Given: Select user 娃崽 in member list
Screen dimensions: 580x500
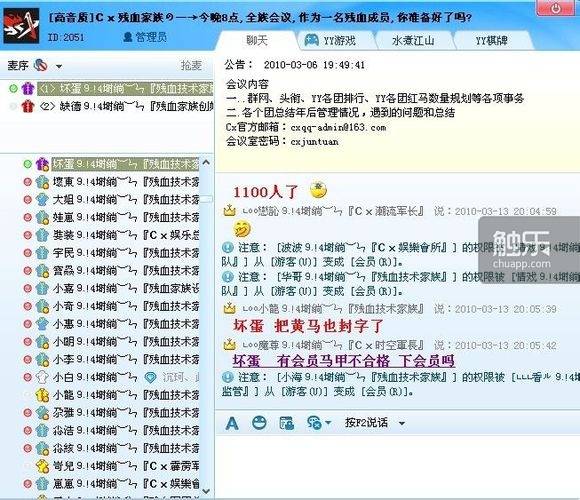Looking at the screenshot, I should click(x=126, y=217).
